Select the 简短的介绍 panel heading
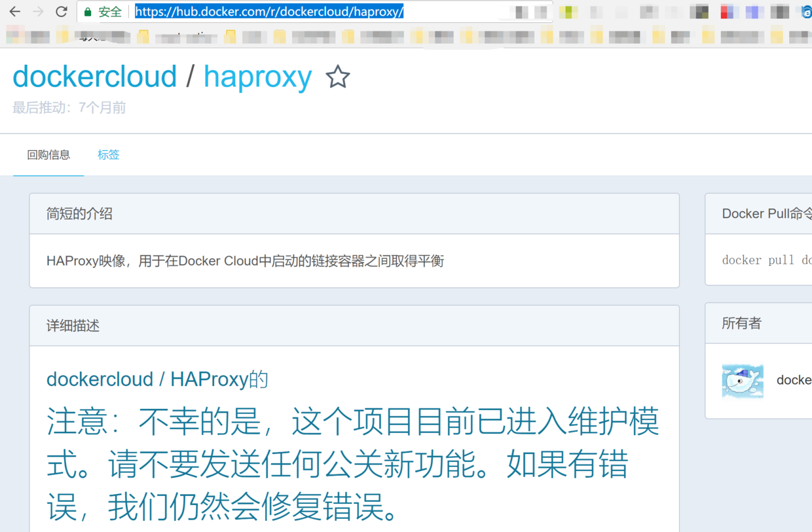812x532 pixels. 79,214
